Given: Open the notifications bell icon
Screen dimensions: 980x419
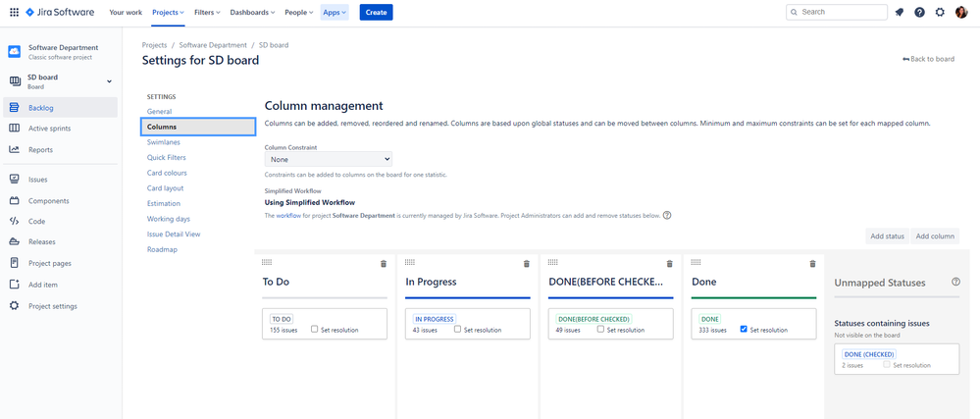Looking at the screenshot, I should [900, 12].
